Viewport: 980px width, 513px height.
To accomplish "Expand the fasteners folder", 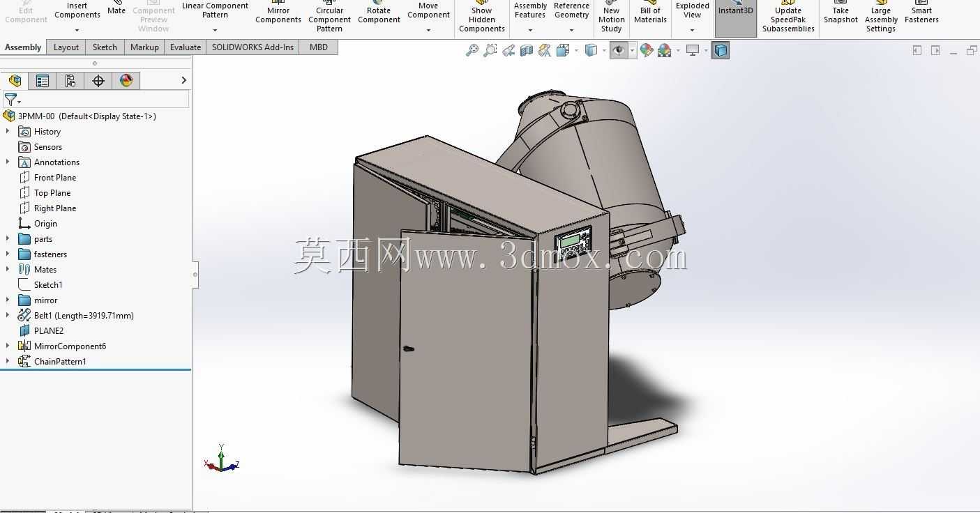I will (8, 254).
